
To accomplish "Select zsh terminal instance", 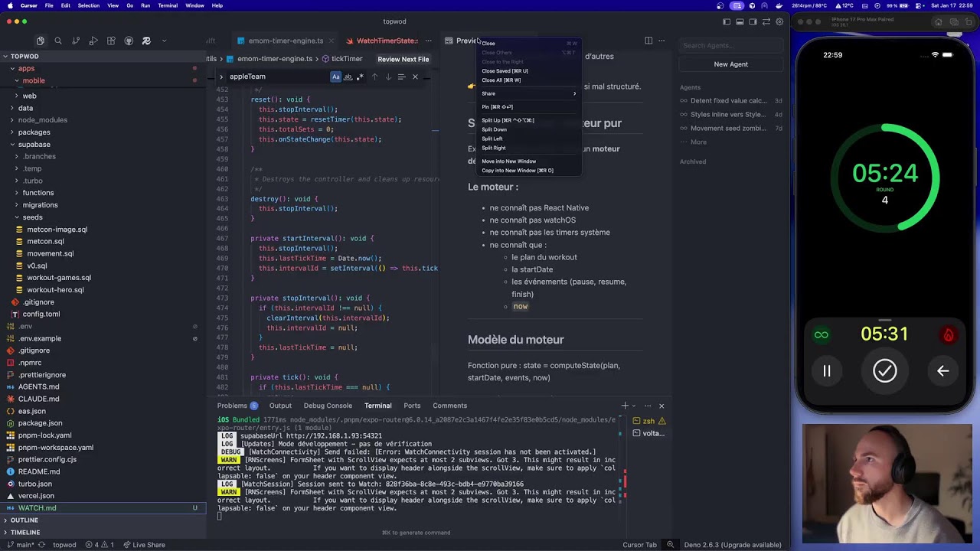I will point(648,421).
